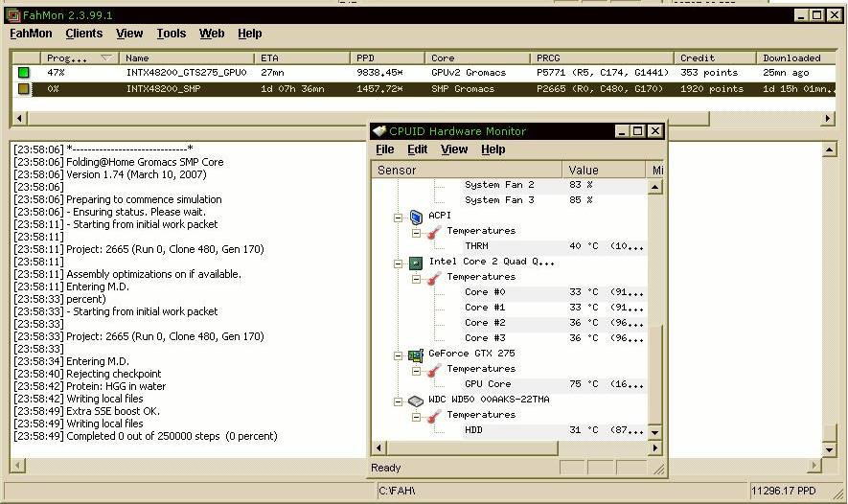Click Hardware Monitor horizontal scroll left arrow

coord(378,447)
